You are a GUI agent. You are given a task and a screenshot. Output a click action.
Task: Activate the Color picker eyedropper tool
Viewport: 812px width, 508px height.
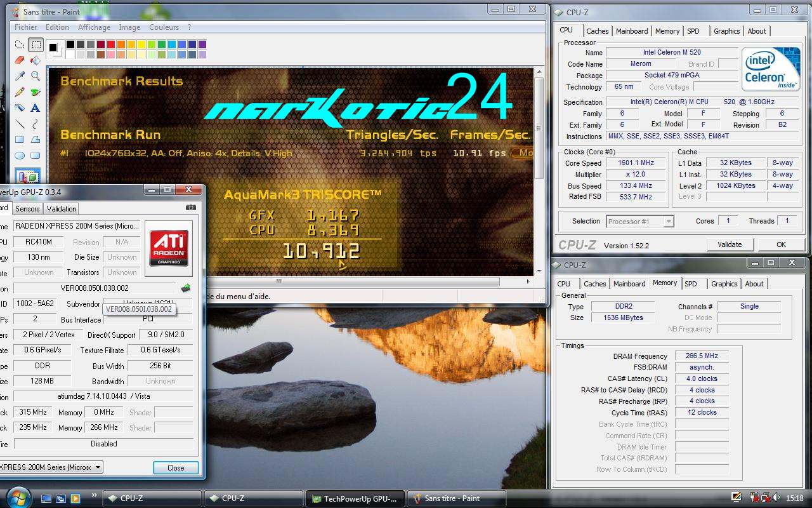click(20, 77)
